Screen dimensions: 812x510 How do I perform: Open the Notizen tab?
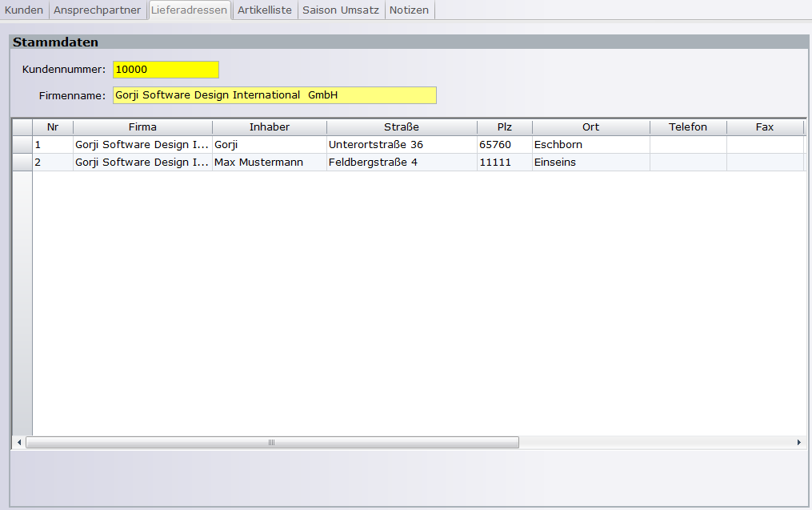click(x=409, y=10)
